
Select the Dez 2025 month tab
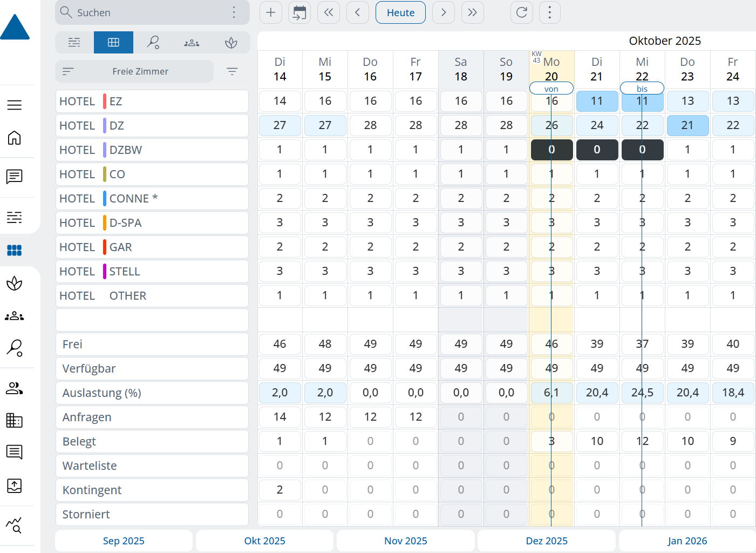546,541
